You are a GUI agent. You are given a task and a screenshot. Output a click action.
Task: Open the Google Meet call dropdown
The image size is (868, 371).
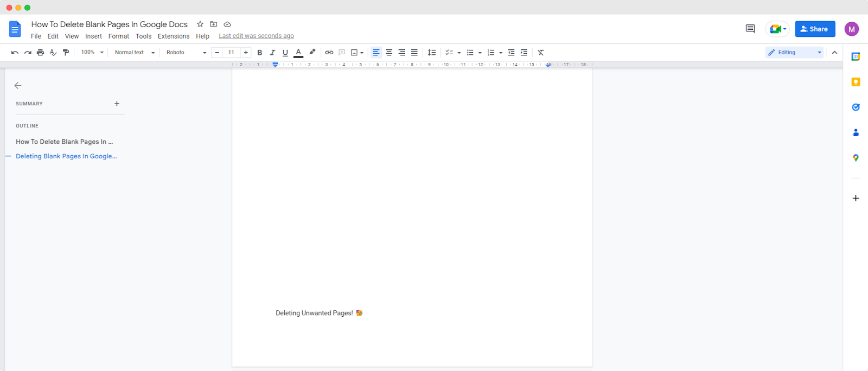[777, 29]
